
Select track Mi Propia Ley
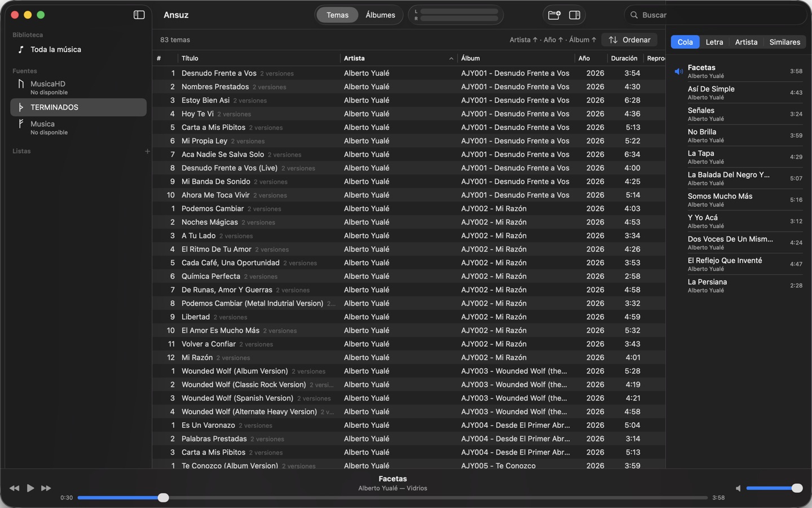click(x=409, y=141)
